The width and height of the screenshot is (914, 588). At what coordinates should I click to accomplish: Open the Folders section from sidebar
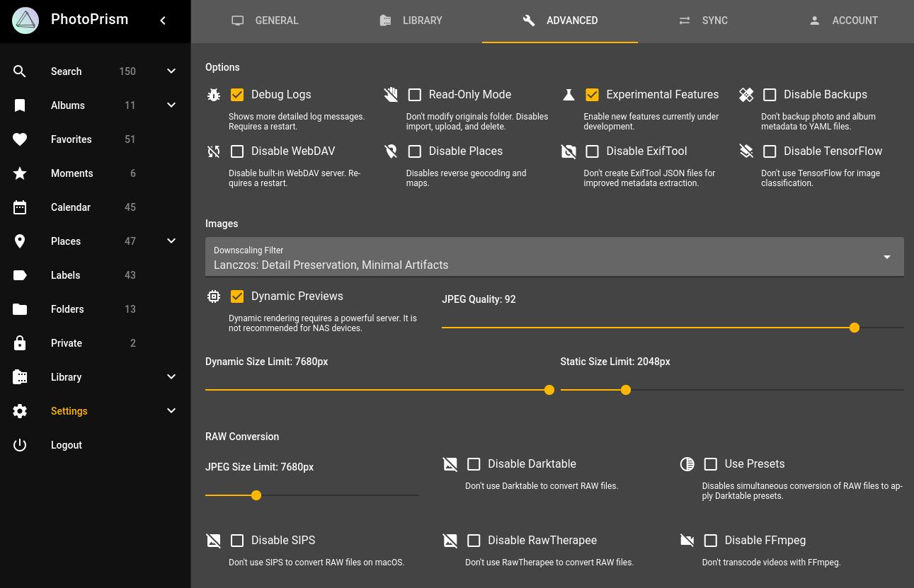tap(67, 309)
